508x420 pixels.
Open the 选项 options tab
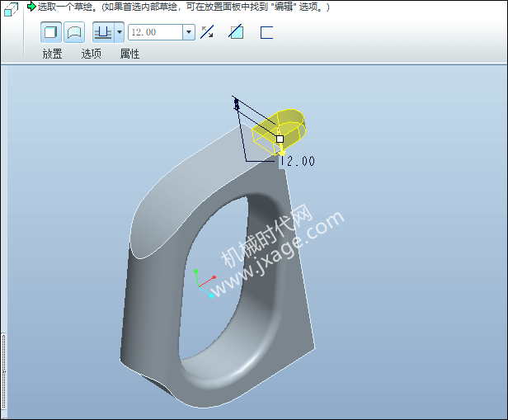coord(91,54)
